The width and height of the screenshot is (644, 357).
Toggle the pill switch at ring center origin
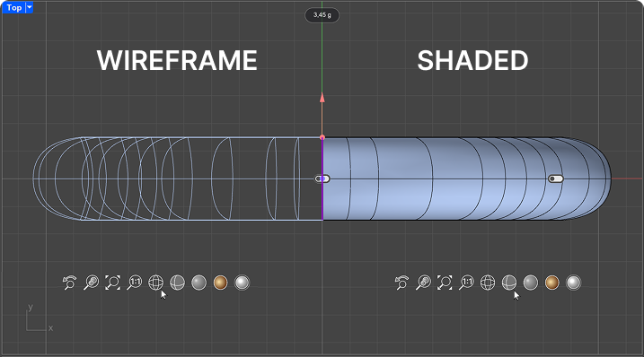pyautogui.click(x=322, y=178)
